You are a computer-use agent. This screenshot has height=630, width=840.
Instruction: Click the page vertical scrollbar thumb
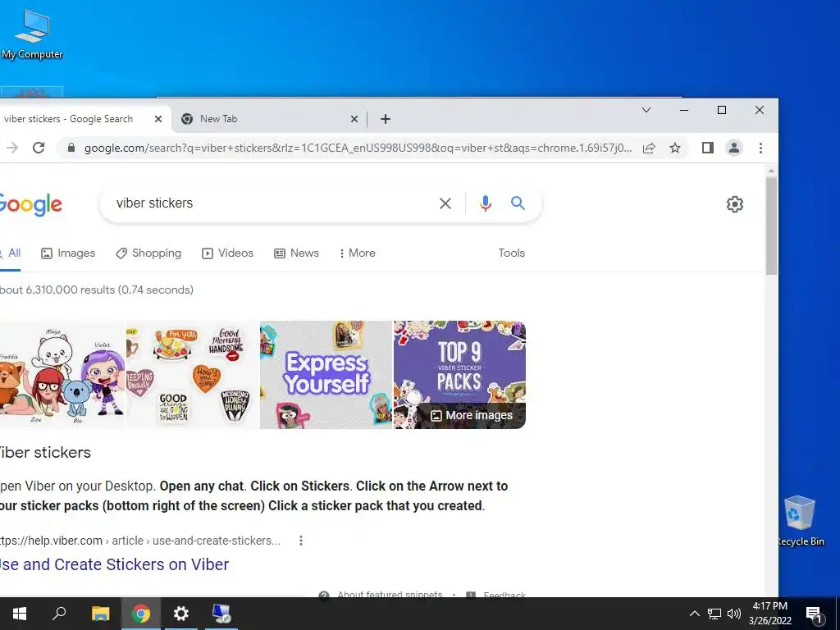point(771,225)
